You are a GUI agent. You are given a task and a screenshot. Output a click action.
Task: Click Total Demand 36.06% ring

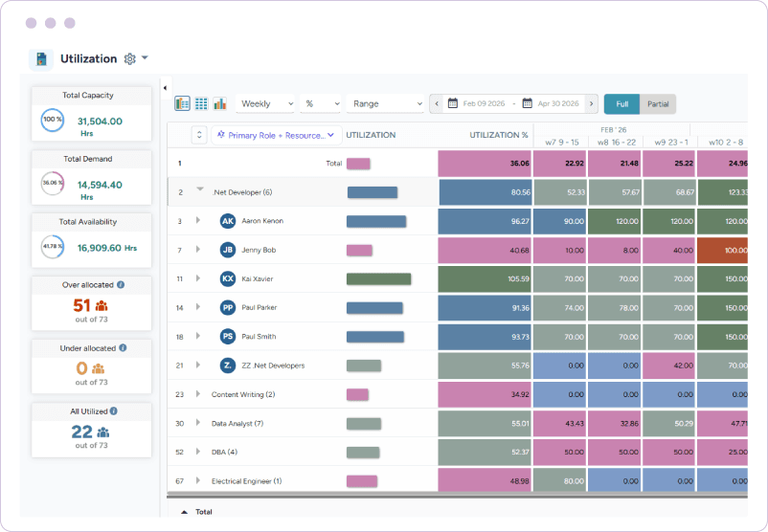pyautogui.click(x=53, y=184)
